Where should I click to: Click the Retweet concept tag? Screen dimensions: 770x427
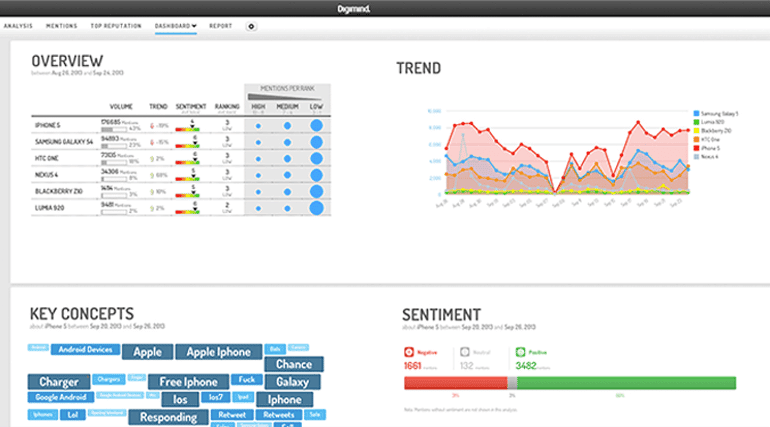[x=232, y=415]
